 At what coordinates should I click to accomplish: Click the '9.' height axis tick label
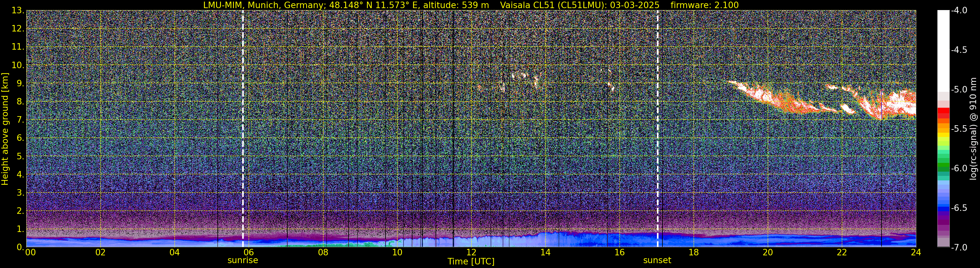(x=20, y=83)
